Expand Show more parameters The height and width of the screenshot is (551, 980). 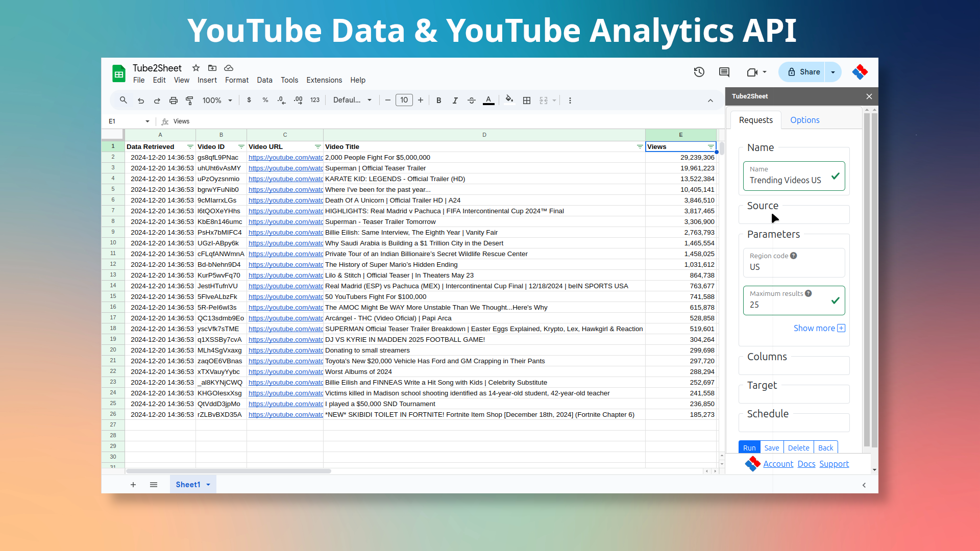(819, 328)
